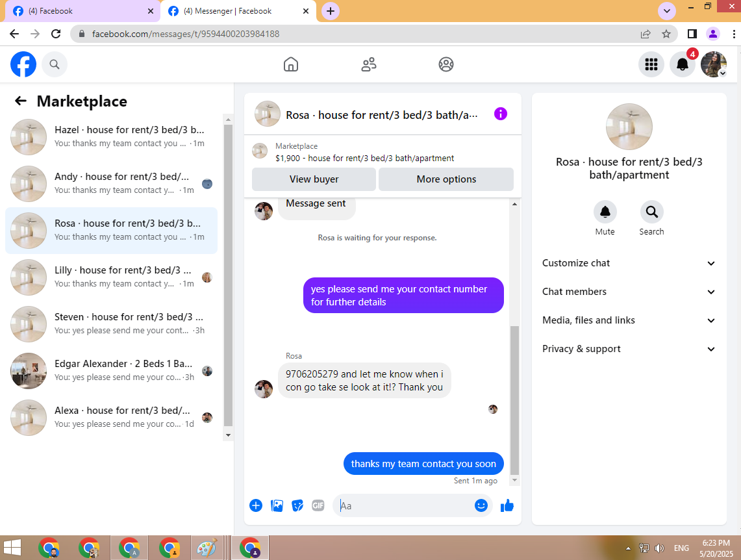Open Edgar Alexander's 2 Beds conversation
This screenshot has height=560, width=741.
coord(112,370)
